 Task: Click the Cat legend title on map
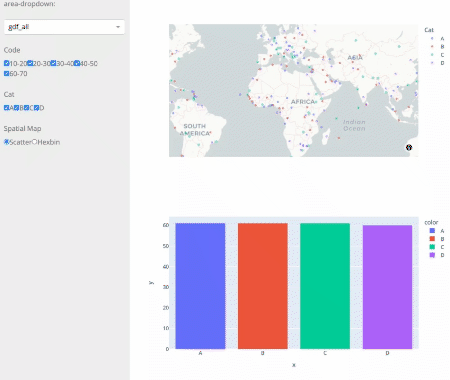pyautogui.click(x=429, y=30)
